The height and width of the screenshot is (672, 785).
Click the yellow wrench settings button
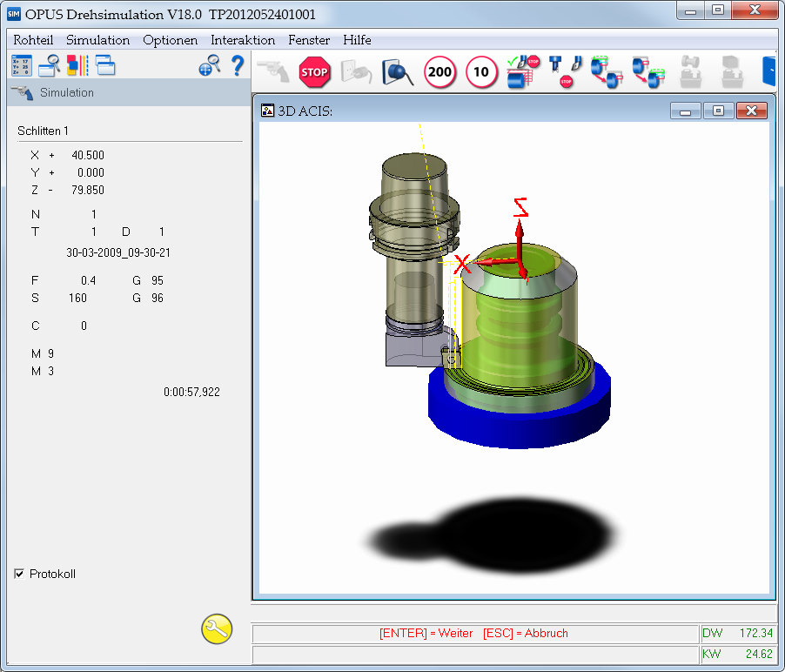(x=217, y=629)
